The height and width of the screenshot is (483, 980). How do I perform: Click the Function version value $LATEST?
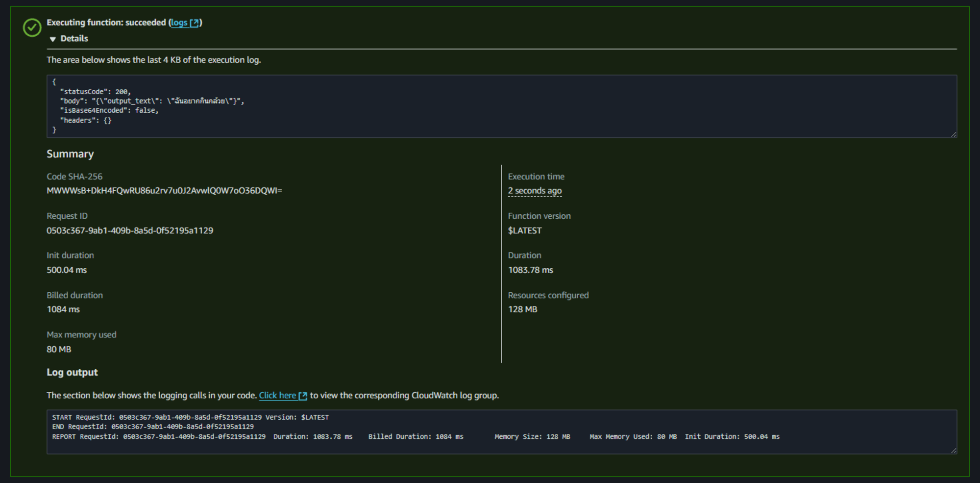click(x=525, y=230)
